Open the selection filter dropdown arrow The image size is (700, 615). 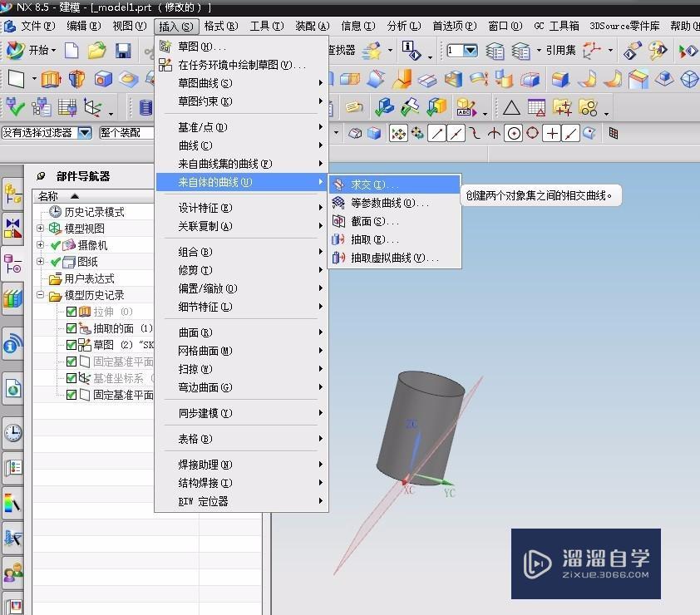(85, 132)
